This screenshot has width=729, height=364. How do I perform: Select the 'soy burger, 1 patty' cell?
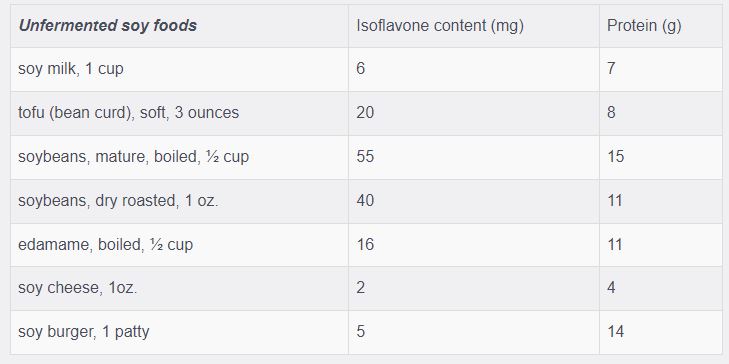pyautogui.click(x=179, y=332)
